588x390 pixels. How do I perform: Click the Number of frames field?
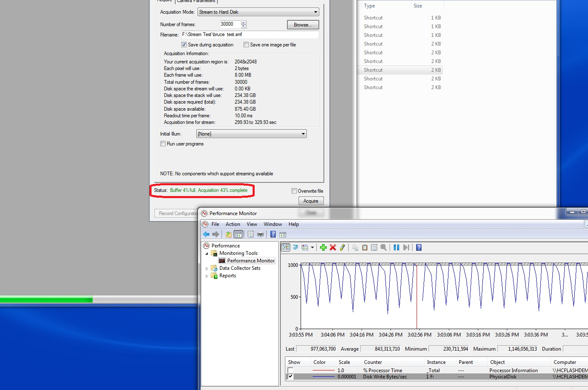tap(230, 24)
